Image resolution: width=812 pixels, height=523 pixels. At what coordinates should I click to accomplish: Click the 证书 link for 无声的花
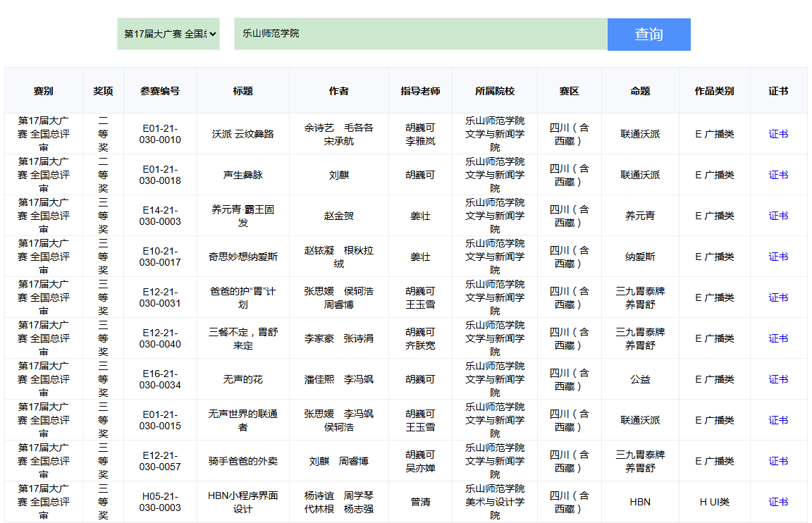(778, 379)
